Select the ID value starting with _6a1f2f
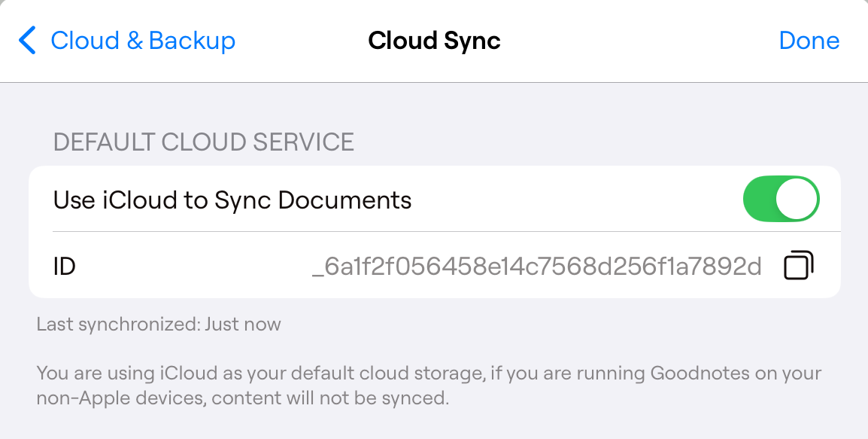 536,267
